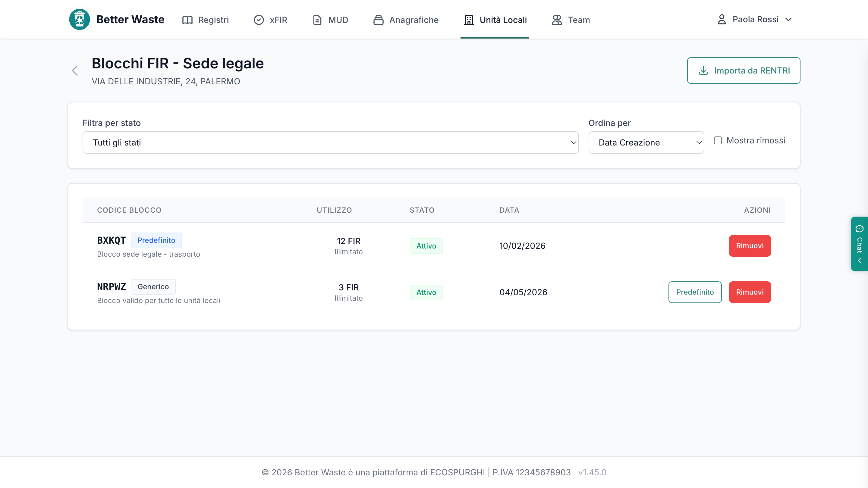Click the Better Waste recycle bin logo
Screen dimensions: 868x488
pyautogui.click(x=80, y=20)
